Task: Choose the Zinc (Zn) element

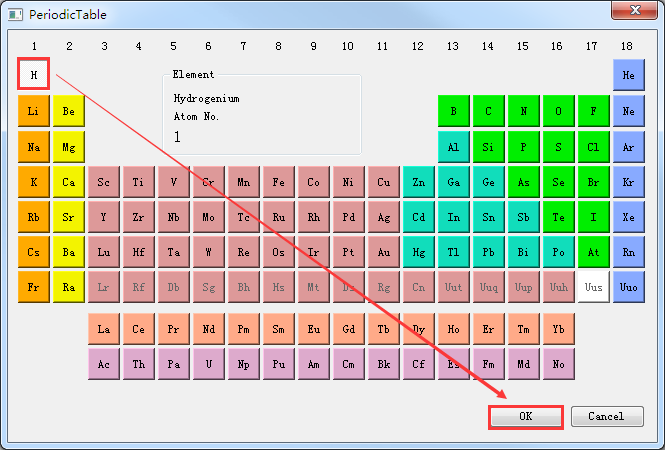Action: [419, 182]
